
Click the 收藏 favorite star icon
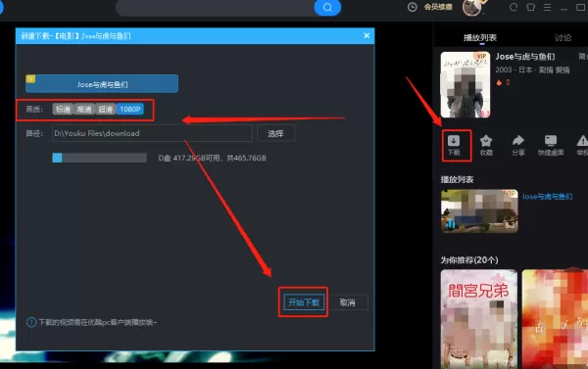pos(486,146)
